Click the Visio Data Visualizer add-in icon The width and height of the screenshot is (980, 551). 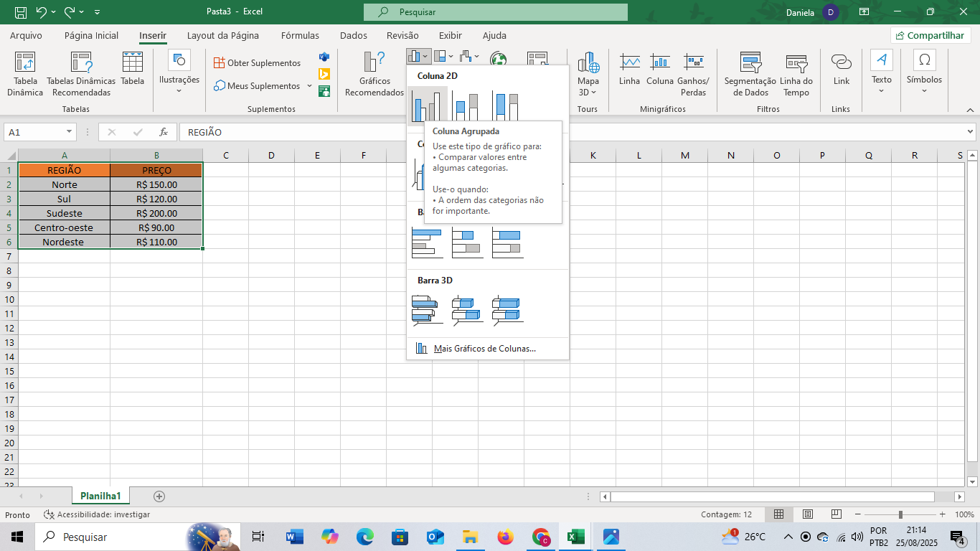[324, 57]
